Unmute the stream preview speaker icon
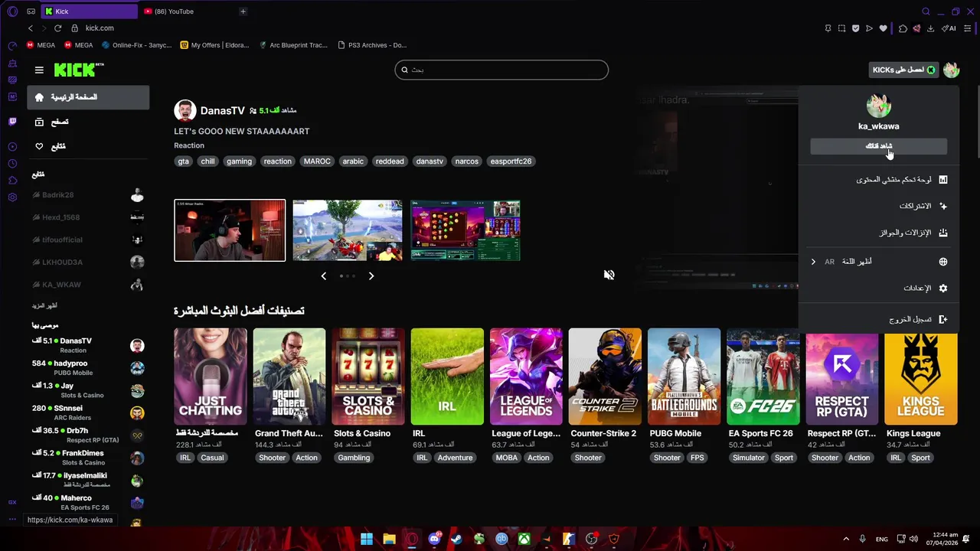Viewport: 980px width, 551px height. click(609, 275)
